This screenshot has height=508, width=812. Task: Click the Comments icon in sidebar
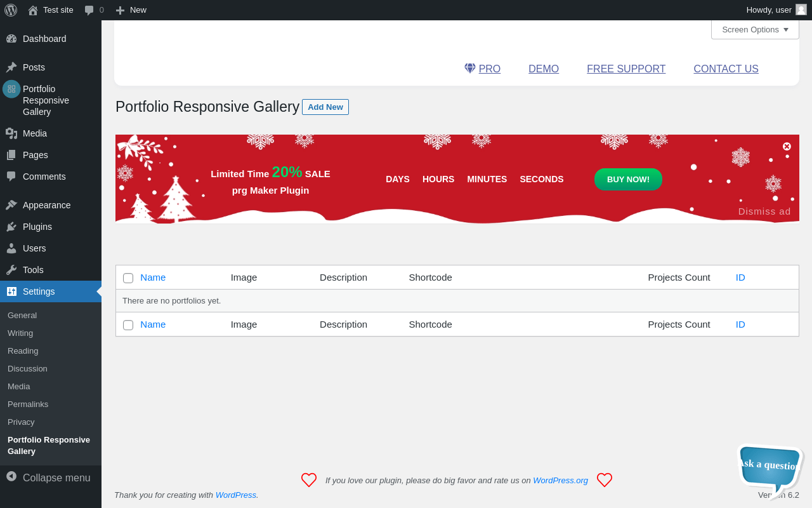[x=11, y=177]
